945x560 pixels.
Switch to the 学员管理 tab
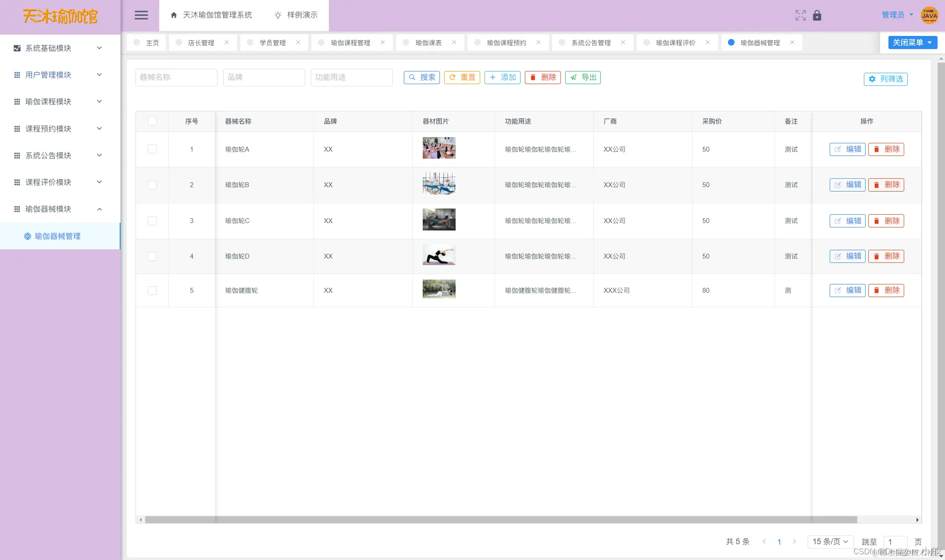[272, 43]
